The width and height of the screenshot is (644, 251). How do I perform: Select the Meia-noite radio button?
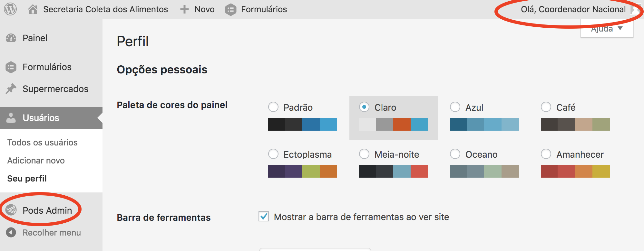[x=364, y=154]
